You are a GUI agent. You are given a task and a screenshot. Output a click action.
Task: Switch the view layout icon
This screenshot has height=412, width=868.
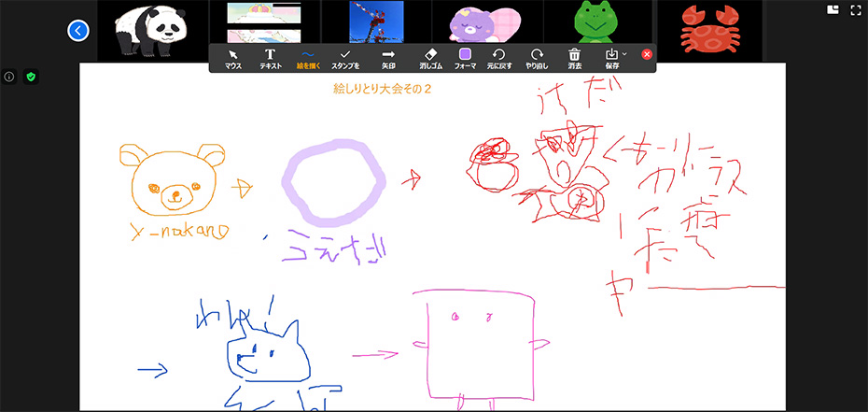(x=833, y=9)
